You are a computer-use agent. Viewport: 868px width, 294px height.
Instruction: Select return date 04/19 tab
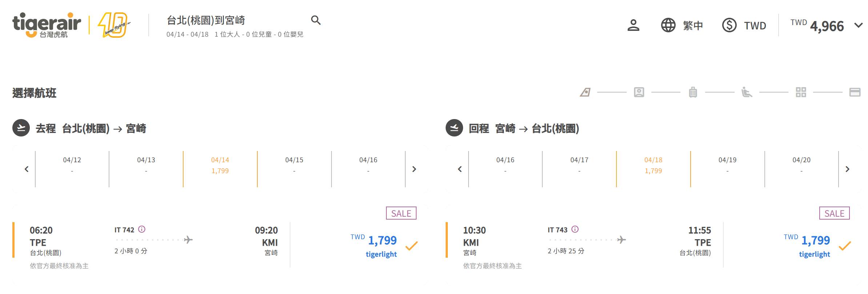point(727,166)
